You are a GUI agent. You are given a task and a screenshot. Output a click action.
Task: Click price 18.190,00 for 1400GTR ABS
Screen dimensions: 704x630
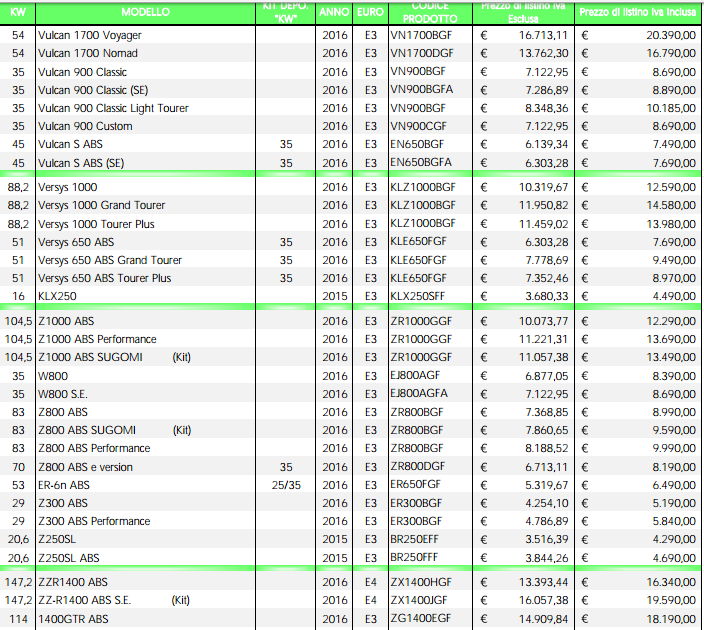[671, 619]
